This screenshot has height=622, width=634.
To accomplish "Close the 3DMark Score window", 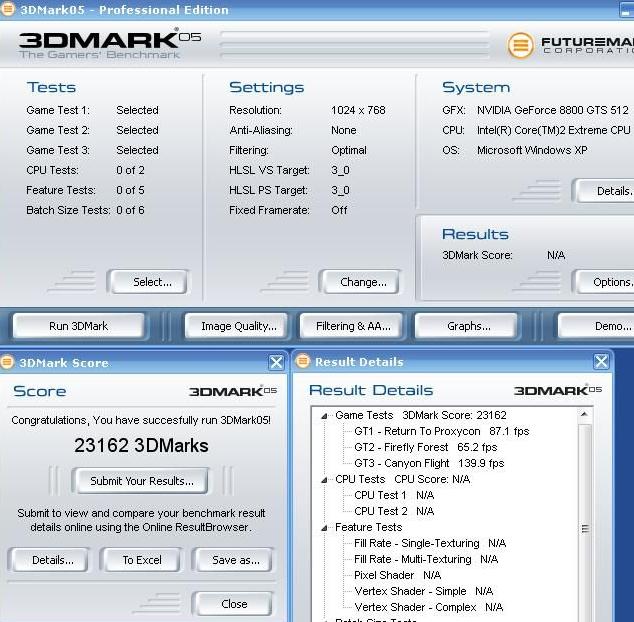I will (x=277, y=362).
